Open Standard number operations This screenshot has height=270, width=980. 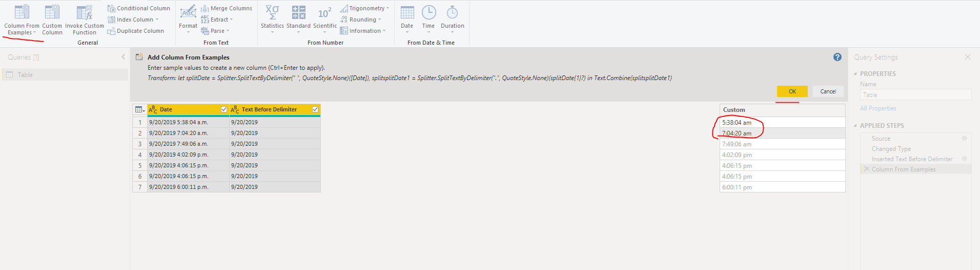point(298,20)
